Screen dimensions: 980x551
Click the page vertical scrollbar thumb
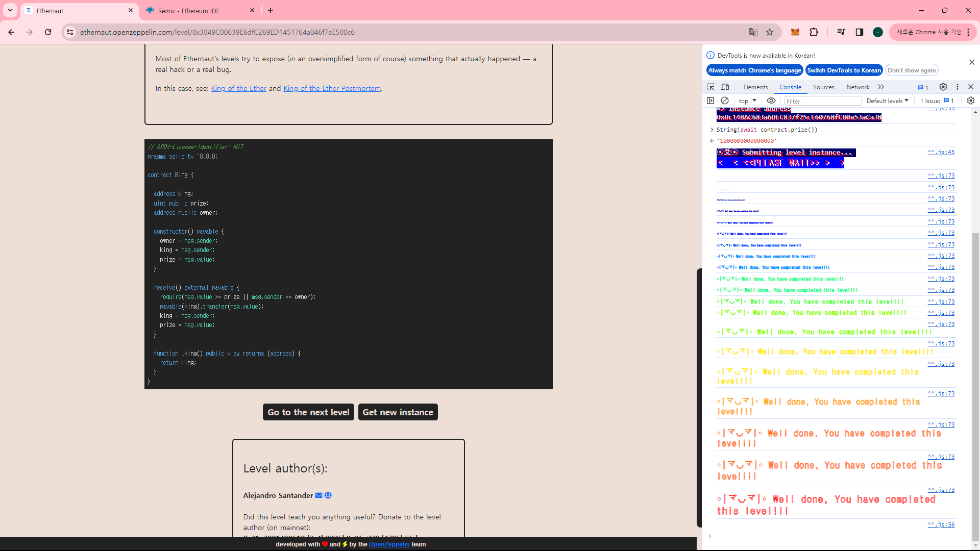pos(699,398)
